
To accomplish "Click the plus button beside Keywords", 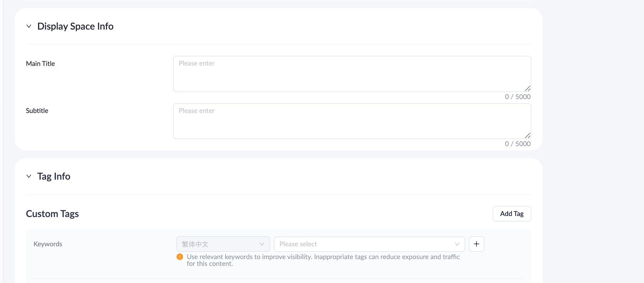I will click(x=476, y=244).
